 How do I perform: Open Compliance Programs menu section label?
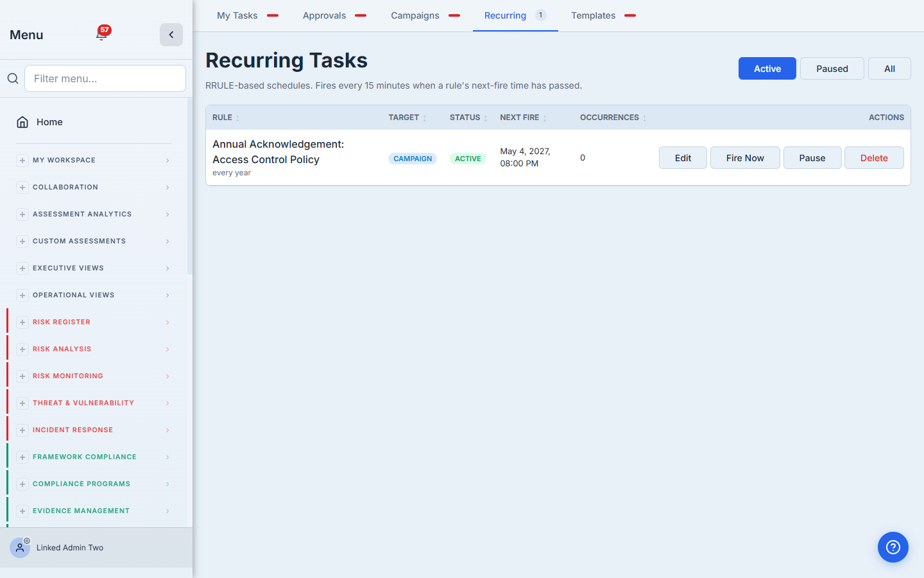click(x=81, y=484)
